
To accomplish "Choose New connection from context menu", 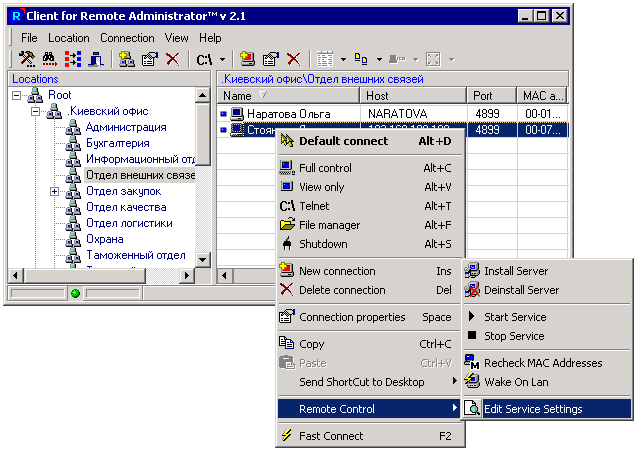I will pos(370,271).
